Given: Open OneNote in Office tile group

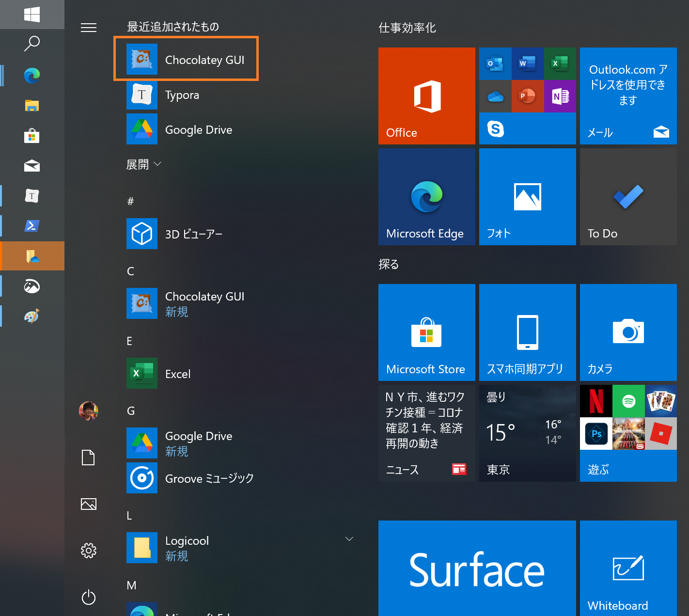Looking at the screenshot, I should tap(560, 96).
